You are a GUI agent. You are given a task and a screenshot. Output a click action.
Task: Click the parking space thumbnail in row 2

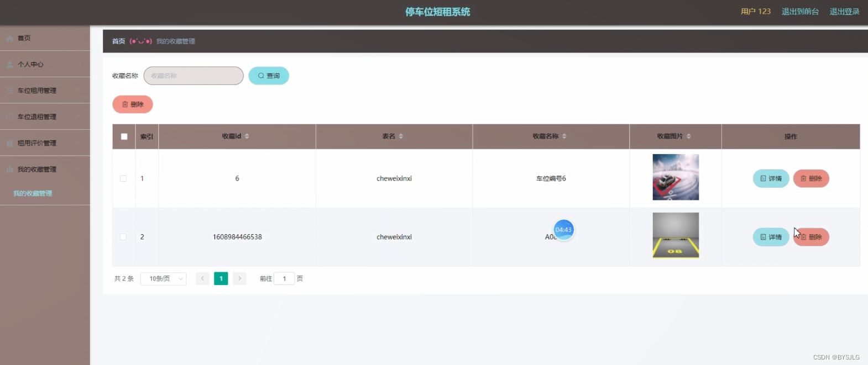pos(676,236)
